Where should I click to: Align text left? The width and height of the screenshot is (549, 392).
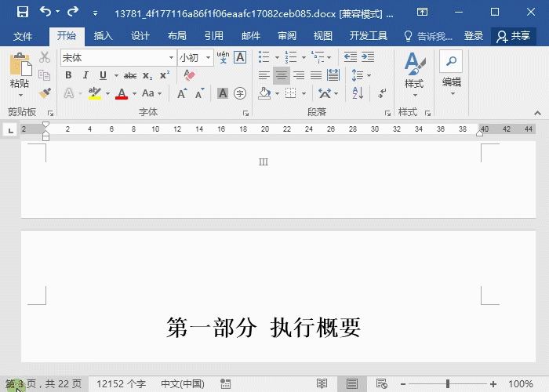pyautogui.click(x=264, y=75)
